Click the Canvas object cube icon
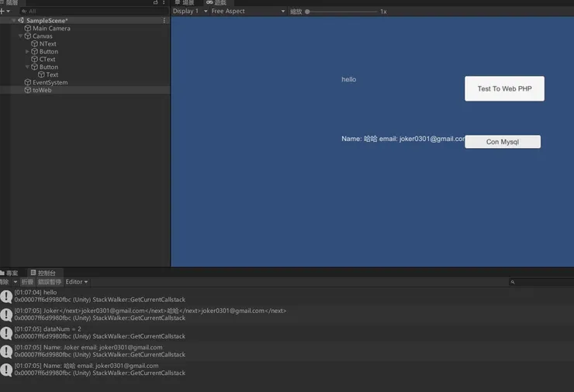Viewport: 574px width, 392px height. click(x=27, y=36)
